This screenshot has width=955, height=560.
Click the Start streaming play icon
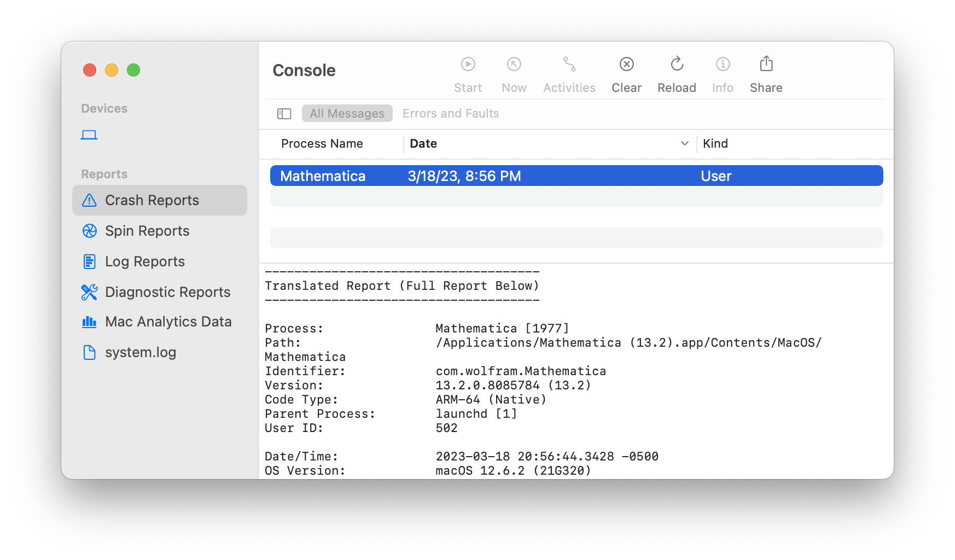(x=468, y=65)
